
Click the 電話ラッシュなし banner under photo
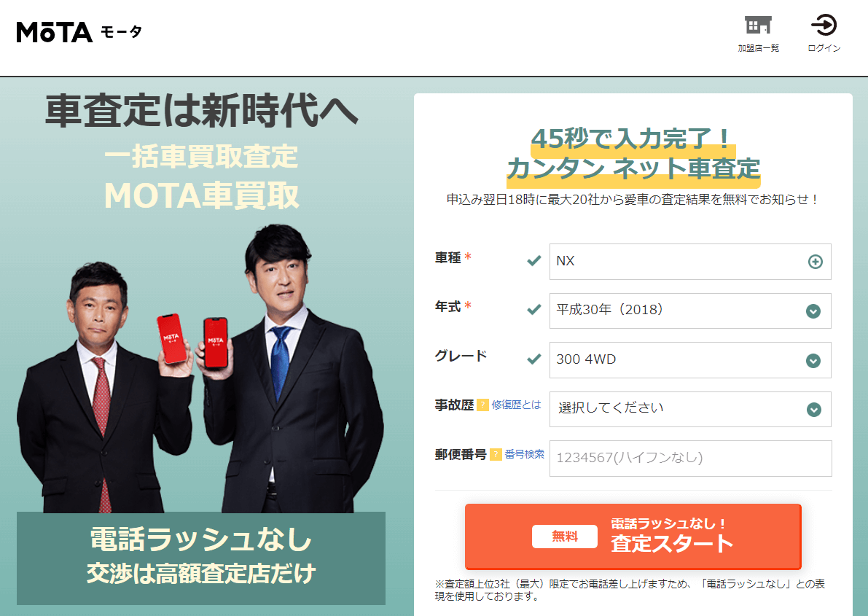click(201, 558)
